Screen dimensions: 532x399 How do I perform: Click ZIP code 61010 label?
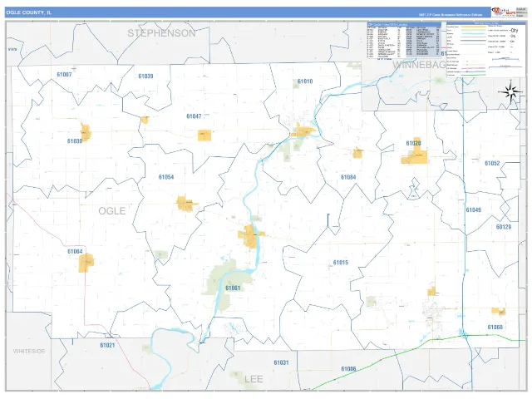[305, 81]
